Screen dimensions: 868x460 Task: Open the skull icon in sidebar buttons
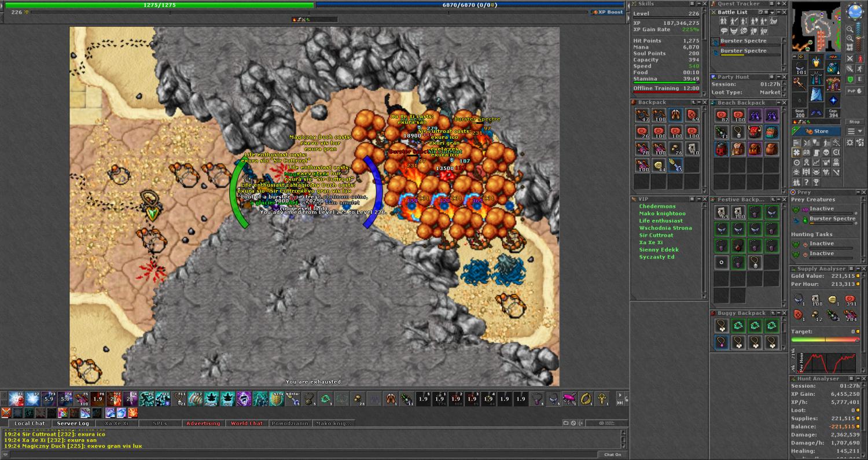point(826,152)
